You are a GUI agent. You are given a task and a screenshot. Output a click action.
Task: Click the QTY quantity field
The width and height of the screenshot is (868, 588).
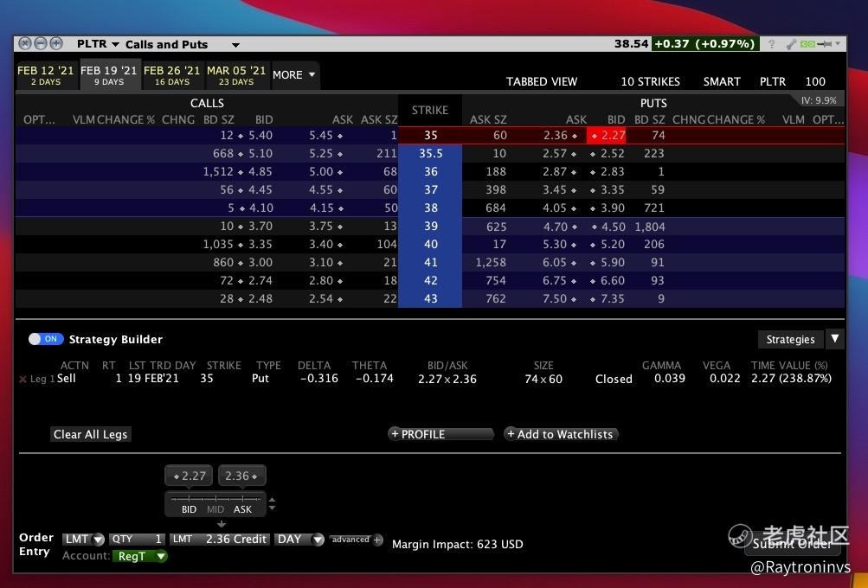tap(137, 540)
